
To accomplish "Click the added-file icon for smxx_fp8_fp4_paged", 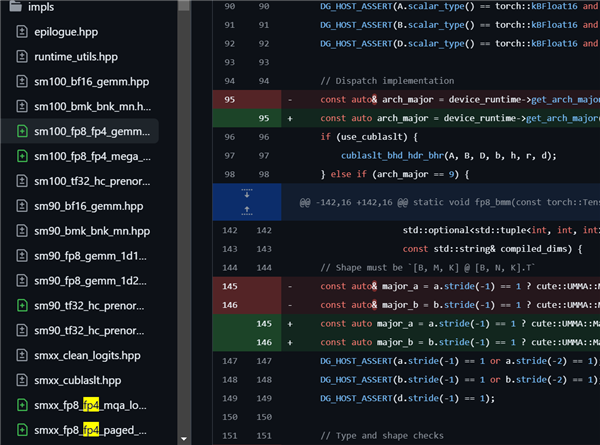I will tap(23, 431).
